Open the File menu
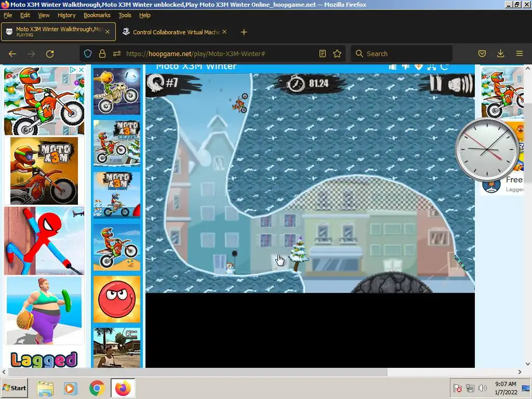This screenshot has height=399, width=532. tap(8, 15)
